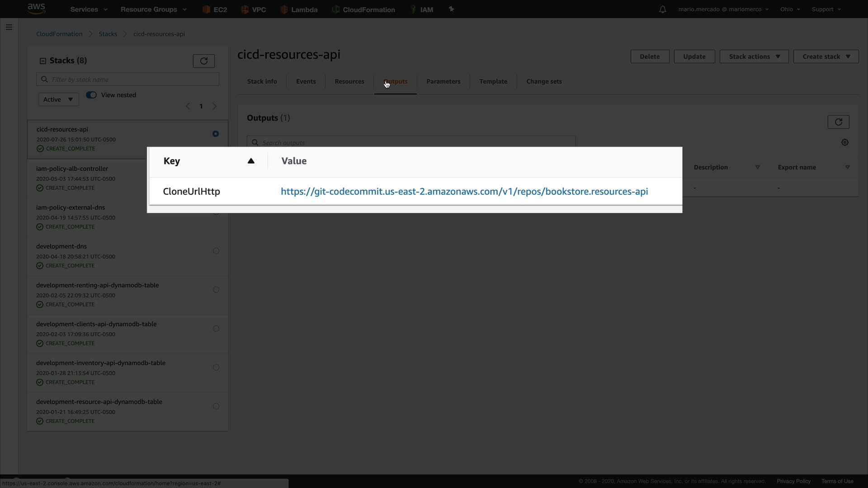Open the Create stack dropdown
Viewport: 868px width, 488px height.
[x=826, y=56]
